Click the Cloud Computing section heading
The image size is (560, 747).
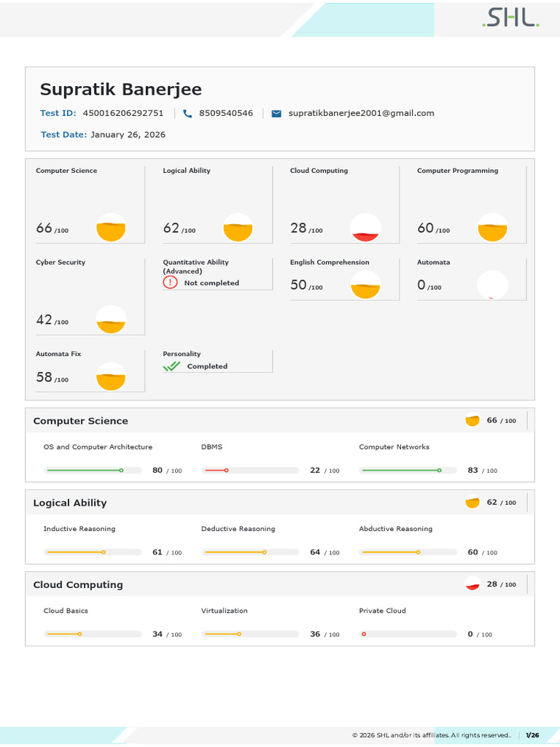coord(78,585)
